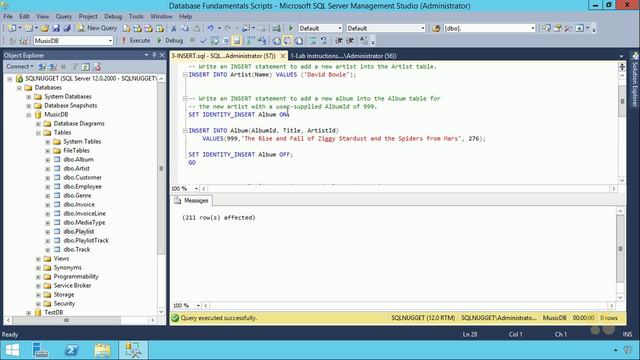Click the Open File folder icon
Screen dimensions: 640x360
[44, 28]
